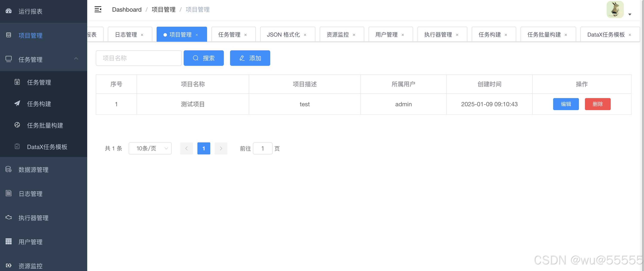This screenshot has height=271, width=644.
Task: Click the 执行器管理 sidebar icon
Action: [x=9, y=217]
